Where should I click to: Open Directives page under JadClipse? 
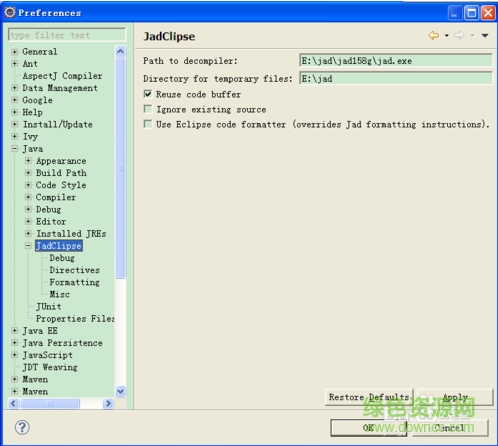[75, 270]
